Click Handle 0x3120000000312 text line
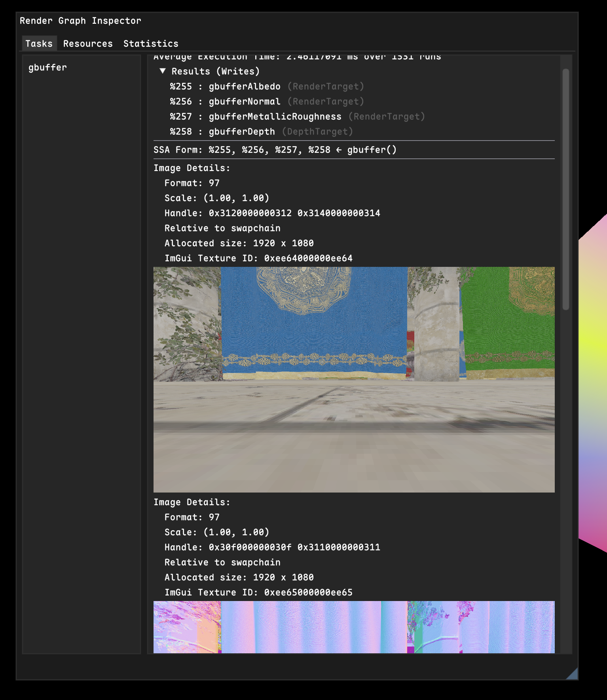The width and height of the screenshot is (607, 700). (x=272, y=213)
